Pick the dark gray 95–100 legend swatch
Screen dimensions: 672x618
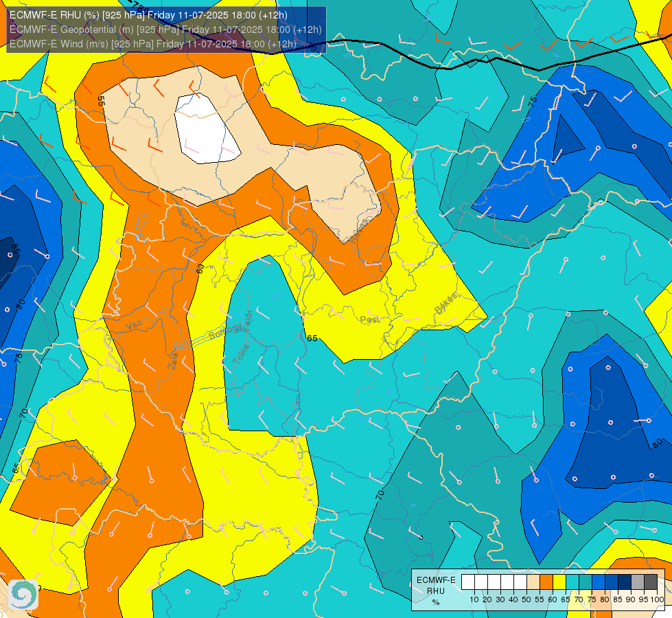[x=651, y=582]
